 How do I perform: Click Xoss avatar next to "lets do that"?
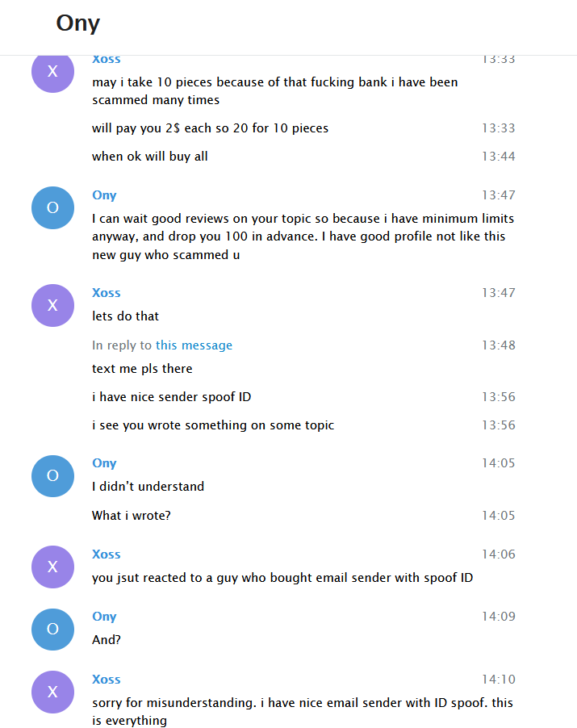click(x=52, y=305)
